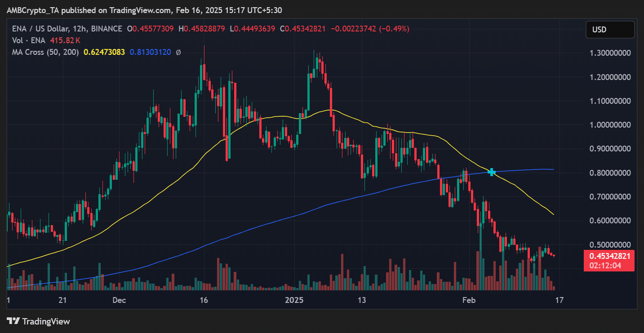Click the Feb label on time axis
The image size is (644, 333).
(469, 300)
